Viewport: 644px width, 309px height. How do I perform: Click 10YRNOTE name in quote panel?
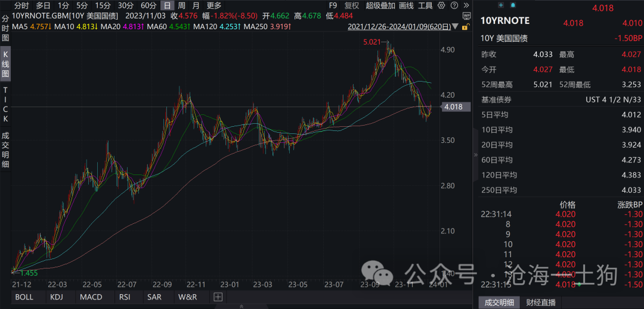pos(505,20)
